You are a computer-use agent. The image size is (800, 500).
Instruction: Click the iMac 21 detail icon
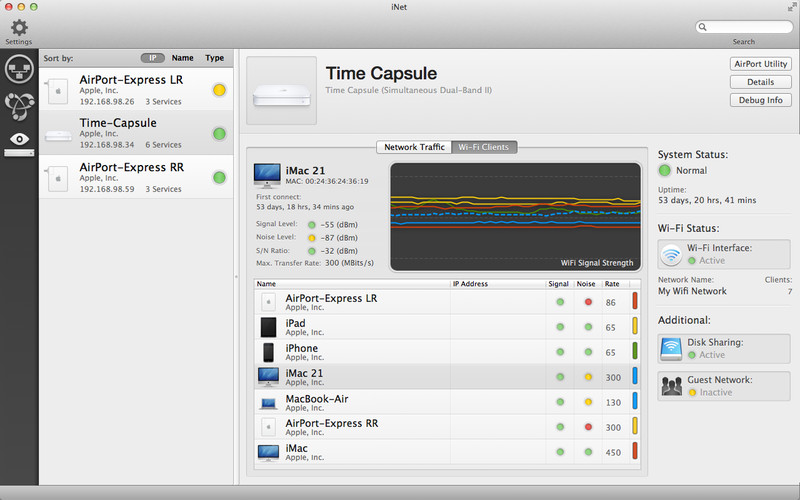267,176
